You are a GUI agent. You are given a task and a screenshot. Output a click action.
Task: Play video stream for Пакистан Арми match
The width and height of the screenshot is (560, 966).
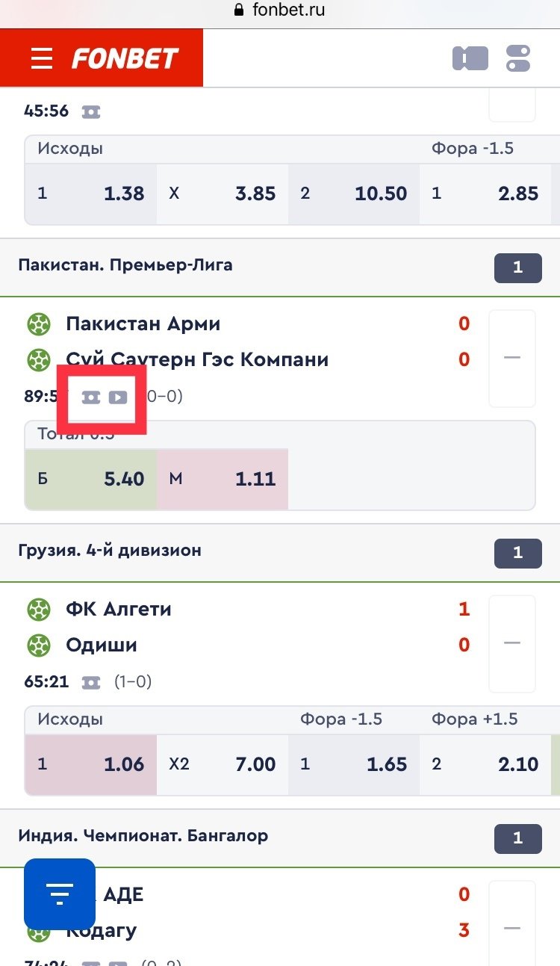point(118,397)
